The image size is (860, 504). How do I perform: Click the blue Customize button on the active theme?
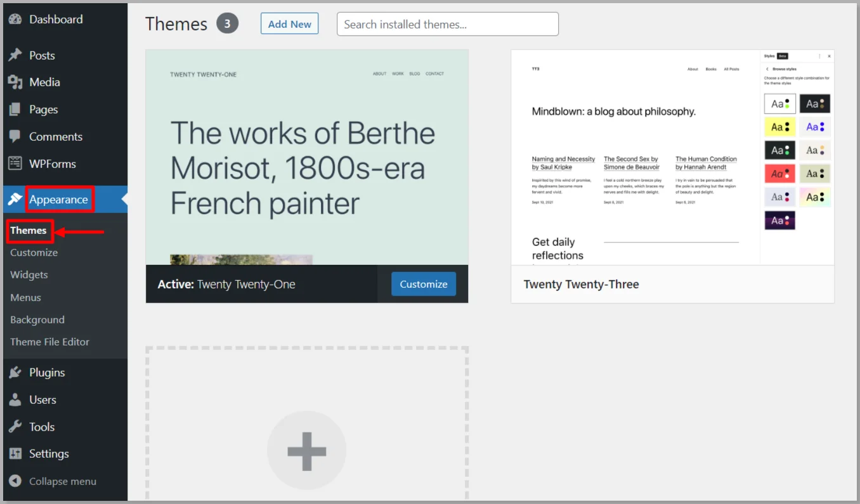point(424,284)
